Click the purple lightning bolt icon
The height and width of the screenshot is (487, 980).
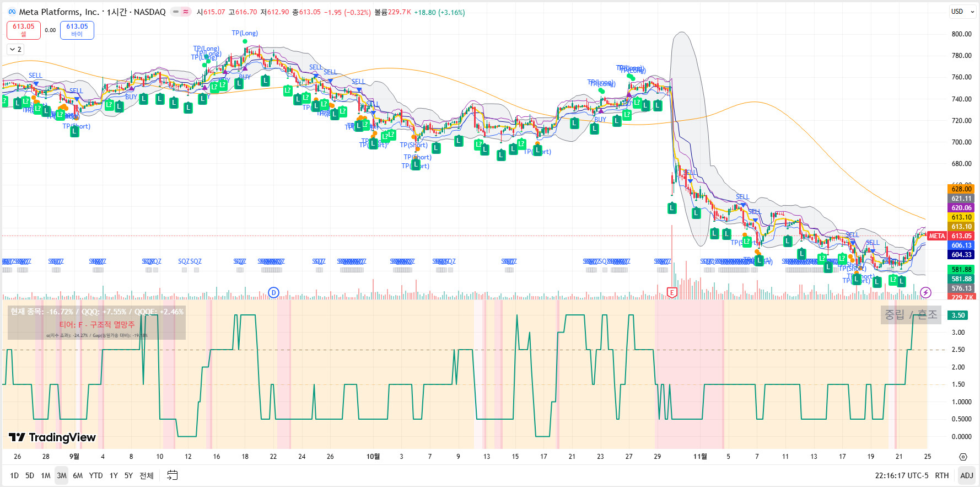tap(925, 293)
